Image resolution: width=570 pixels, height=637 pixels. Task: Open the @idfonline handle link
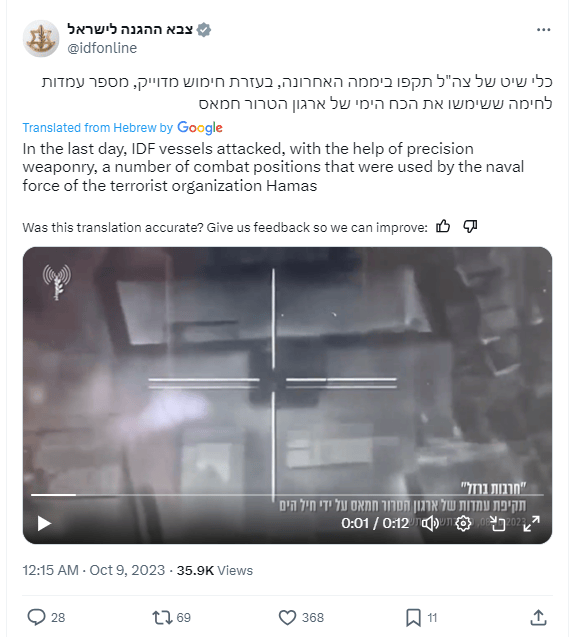(102, 48)
